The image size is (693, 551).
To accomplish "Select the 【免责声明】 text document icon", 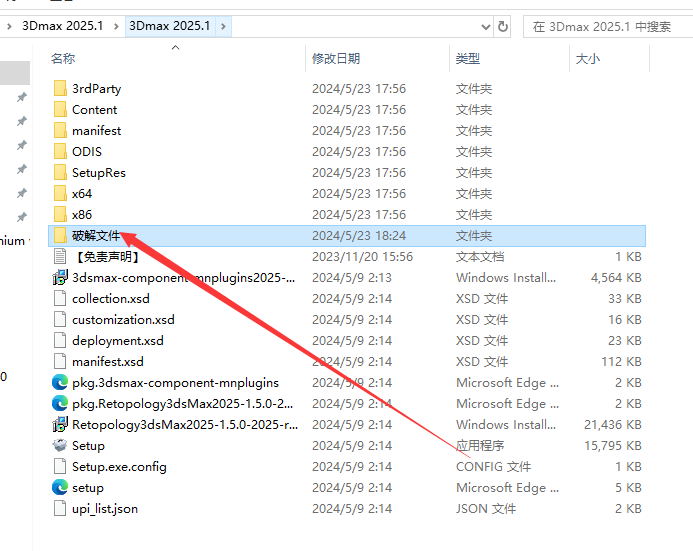I will [60, 256].
